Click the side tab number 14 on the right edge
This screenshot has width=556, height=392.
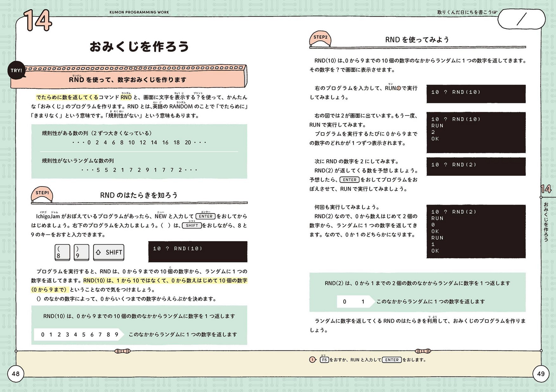click(x=546, y=189)
